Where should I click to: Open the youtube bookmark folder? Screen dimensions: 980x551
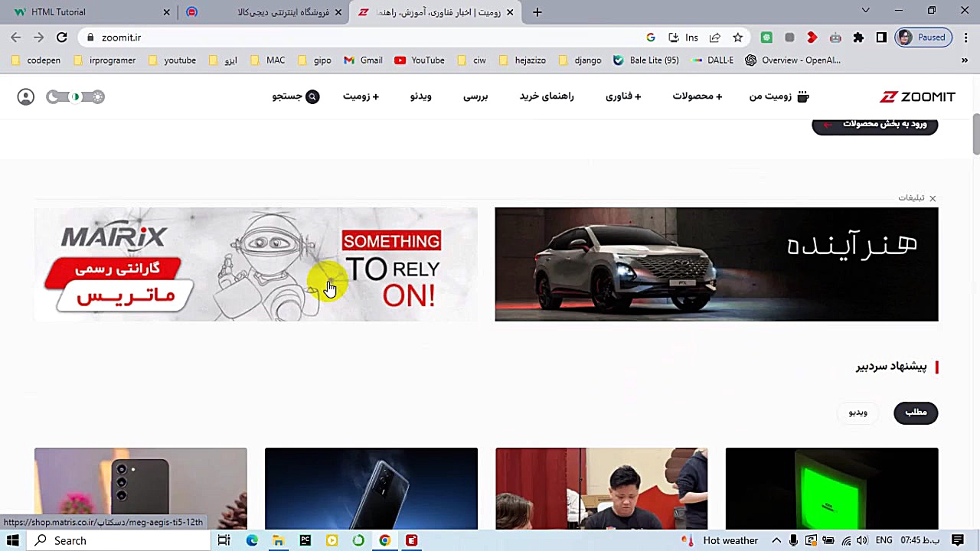[172, 60]
